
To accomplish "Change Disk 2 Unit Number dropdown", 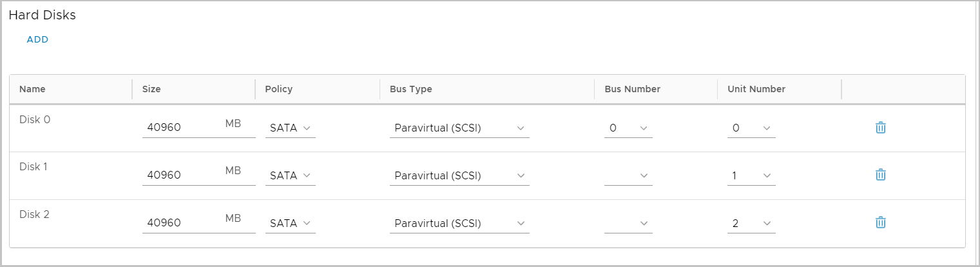I will click(751, 223).
